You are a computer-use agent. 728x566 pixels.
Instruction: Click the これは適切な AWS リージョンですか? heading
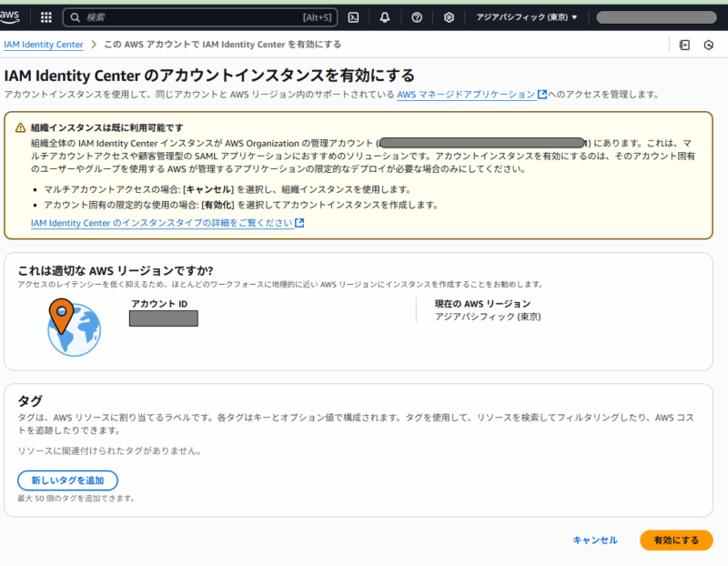[x=116, y=270]
